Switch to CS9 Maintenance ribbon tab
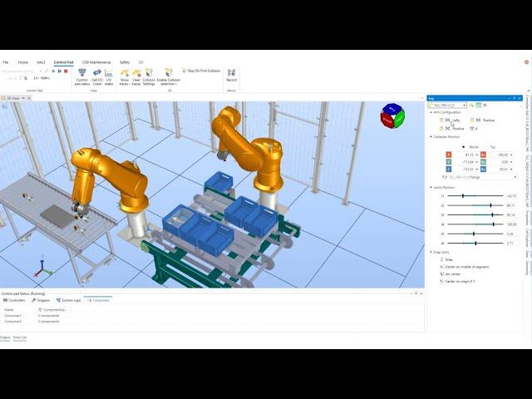The width and height of the screenshot is (532, 399). pyautogui.click(x=96, y=62)
